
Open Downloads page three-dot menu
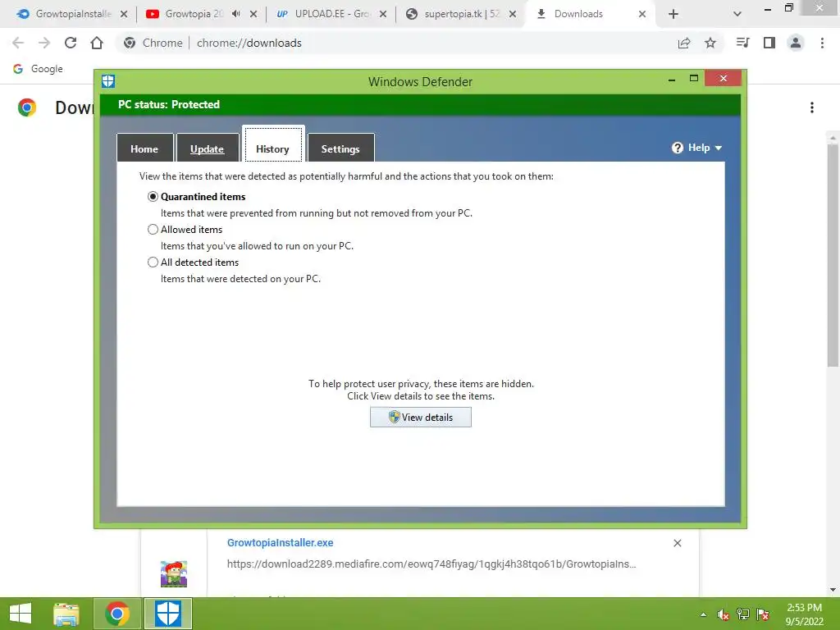pyautogui.click(x=812, y=107)
